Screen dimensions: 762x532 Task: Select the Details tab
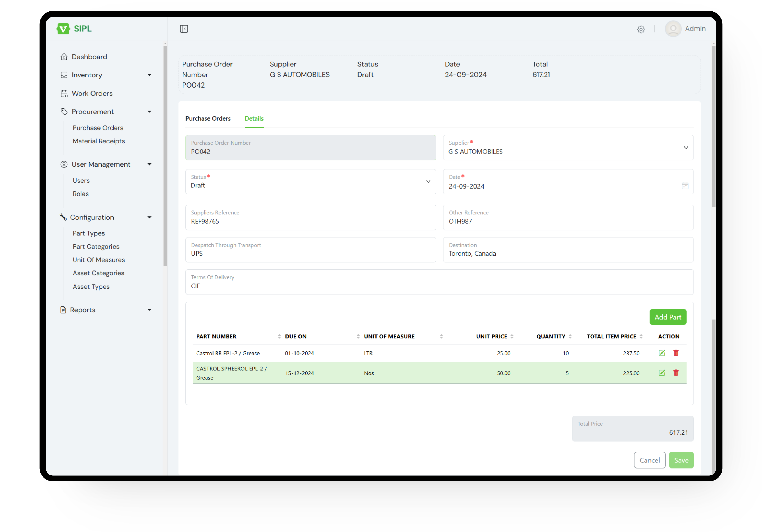coord(254,118)
